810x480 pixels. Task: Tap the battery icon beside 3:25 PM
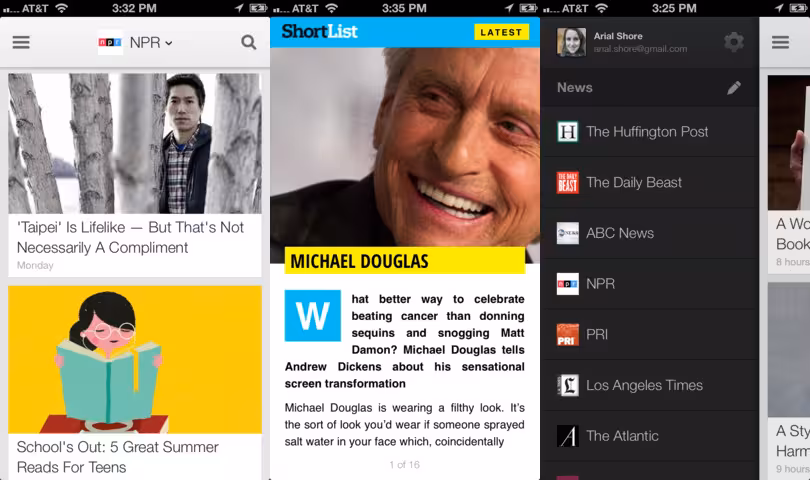tap(798, 8)
